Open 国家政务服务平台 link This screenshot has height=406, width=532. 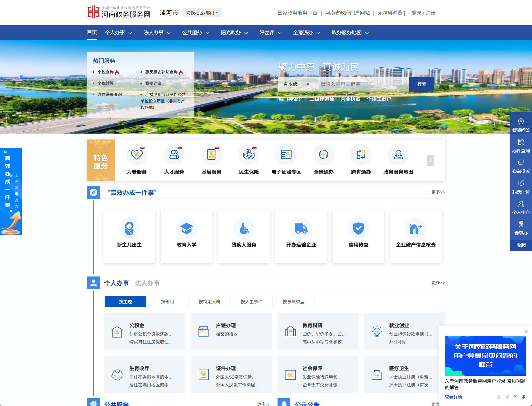coord(297,13)
